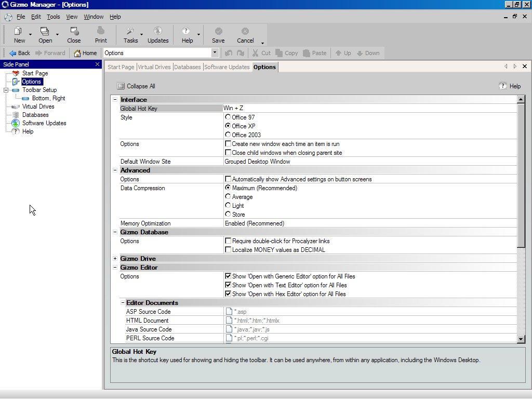
Task: Click the Help button in the options pane
Action: click(x=510, y=86)
